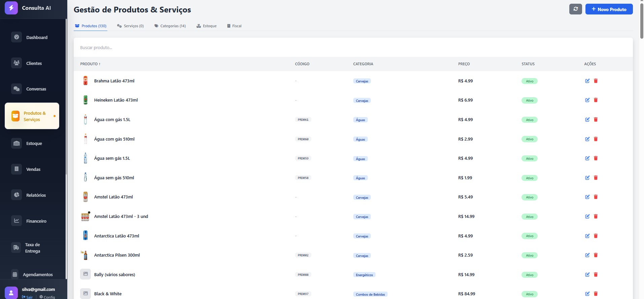644x299 pixels.
Task: Click the refresh icon beside Novo Produto
Action: tap(575, 9)
